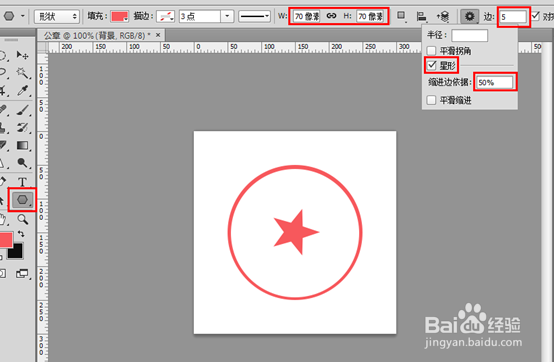This screenshot has width=554, height=362.
Task: Open path arrangement options
Action: click(443, 16)
